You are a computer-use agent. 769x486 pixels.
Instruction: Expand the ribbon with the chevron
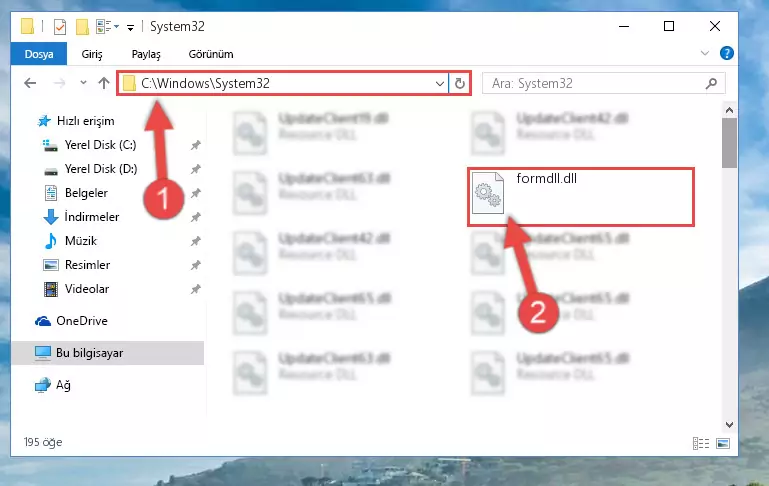(705, 53)
